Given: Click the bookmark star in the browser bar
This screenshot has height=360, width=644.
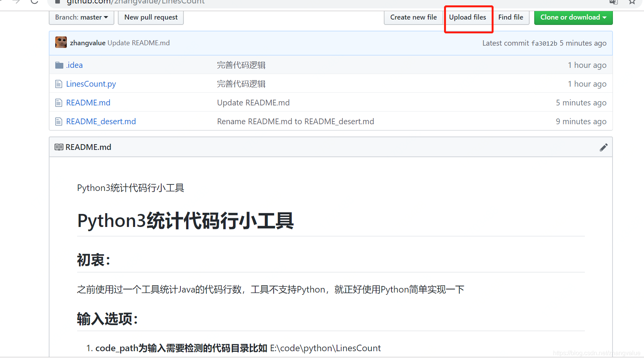Looking at the screenshot, I should [632, 2].
